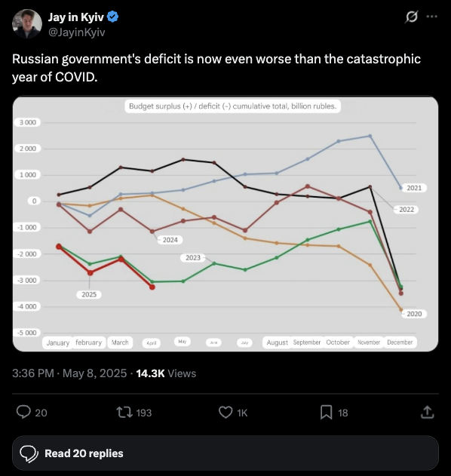
Task: Click the 2020 label on the chart
Action: tap(414, 314)
